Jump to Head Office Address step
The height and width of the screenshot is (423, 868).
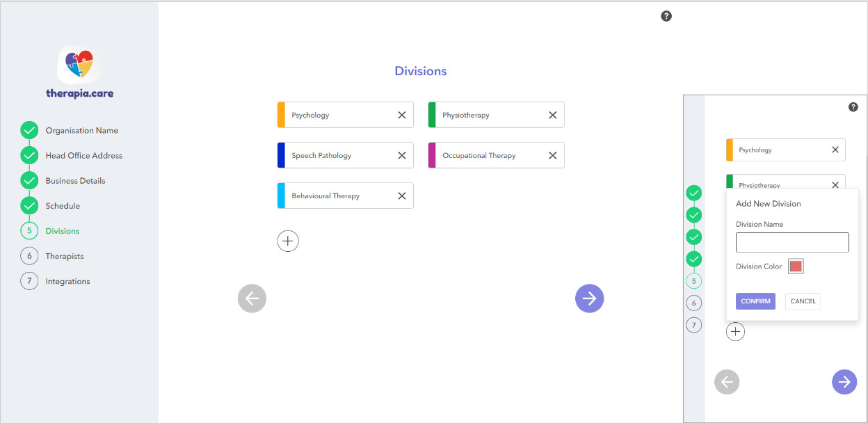tap(83, 156)
